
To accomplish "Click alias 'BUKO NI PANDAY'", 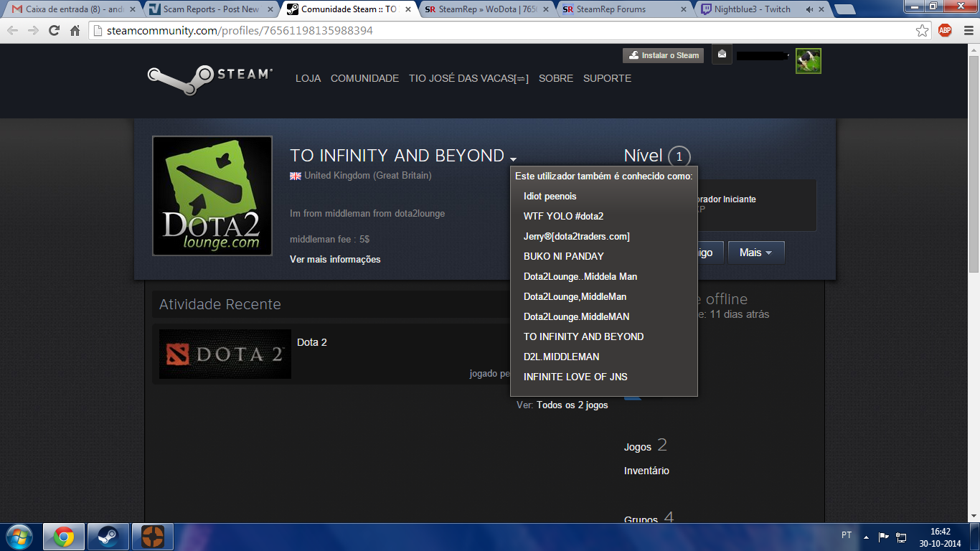I will pyautogui.click(x=564, y=256).
